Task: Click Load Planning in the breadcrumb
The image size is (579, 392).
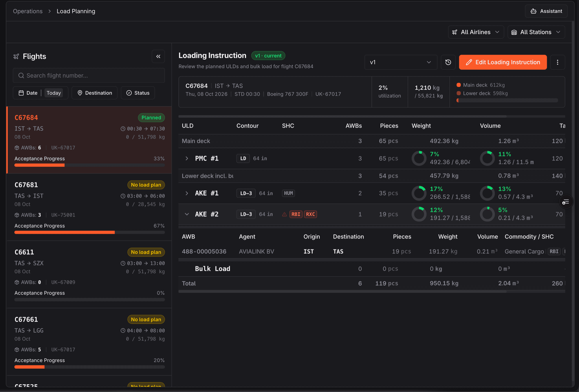Action: (76, 11)
